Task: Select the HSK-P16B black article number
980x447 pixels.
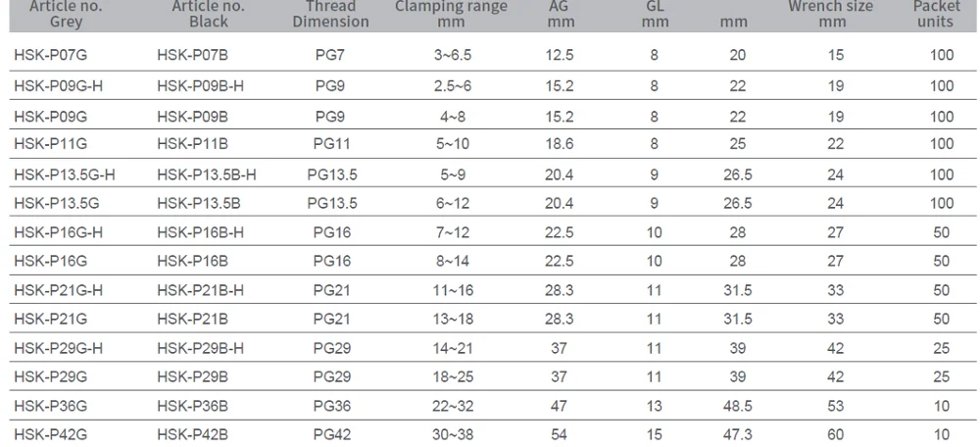Action: 192,262
